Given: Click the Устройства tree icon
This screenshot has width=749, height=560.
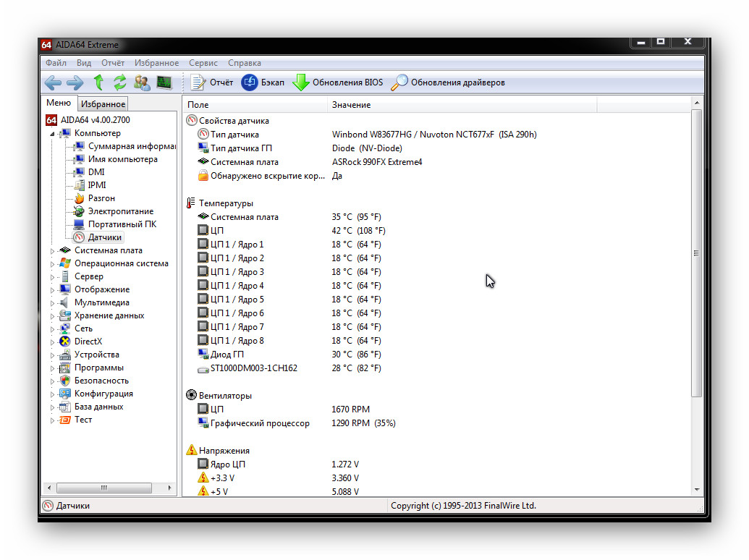Looking at the screenshot, I should pyautogui.click(x=65, y=355).
